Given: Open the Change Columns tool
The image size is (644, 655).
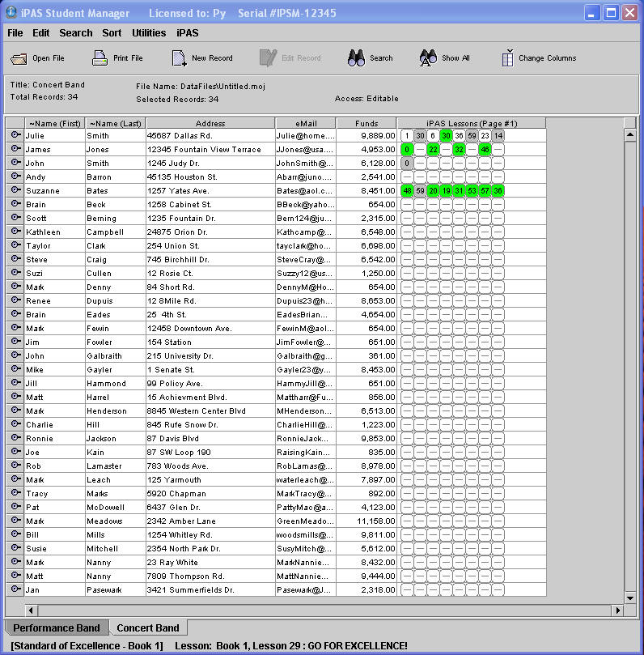Looking at the screenshot, I should pos(507,58).
